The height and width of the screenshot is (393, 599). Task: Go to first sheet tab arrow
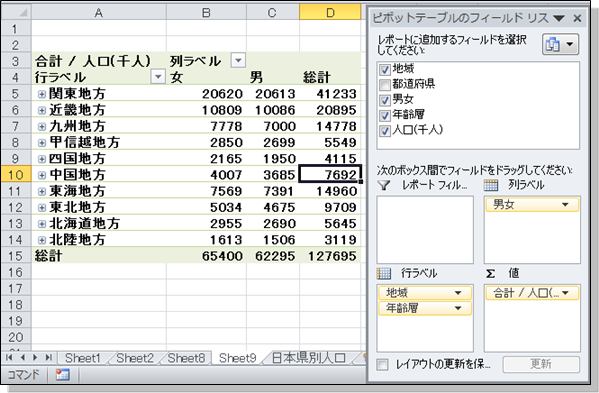[10, 357]
